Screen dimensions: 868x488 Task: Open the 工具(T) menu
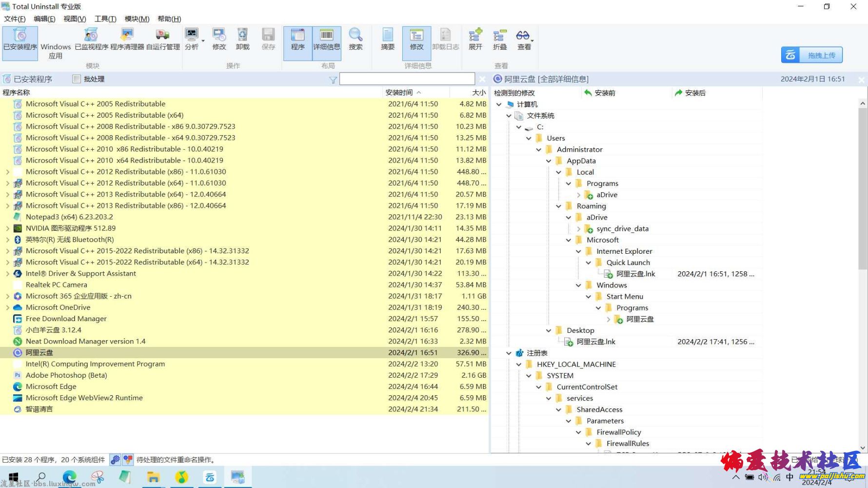point(105,19)
